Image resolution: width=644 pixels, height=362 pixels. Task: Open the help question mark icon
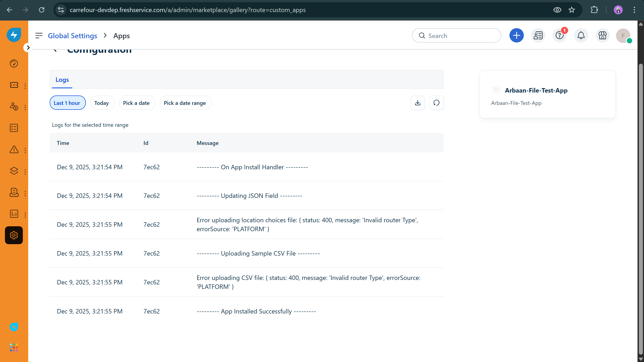tap(559, 36)
